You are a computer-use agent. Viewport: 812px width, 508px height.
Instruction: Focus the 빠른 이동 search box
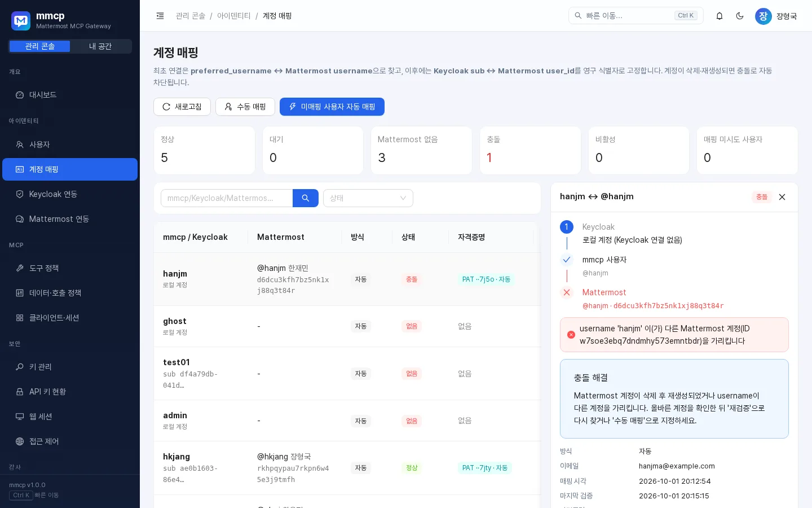636,16
